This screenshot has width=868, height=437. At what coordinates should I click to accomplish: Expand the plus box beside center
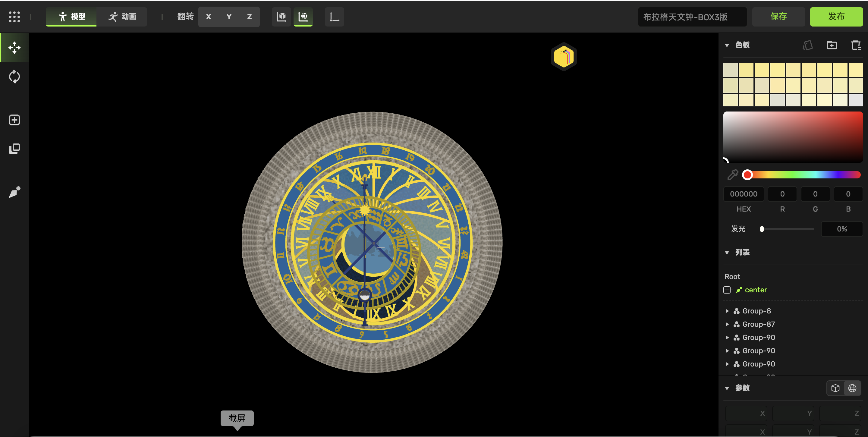click(727, 290)
